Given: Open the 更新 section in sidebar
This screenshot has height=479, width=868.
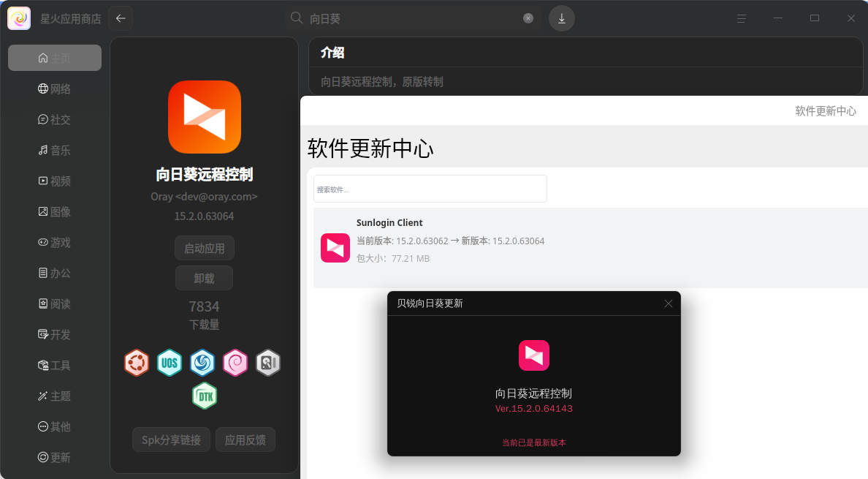Looking at the screenshot, I should pos(55,457).
